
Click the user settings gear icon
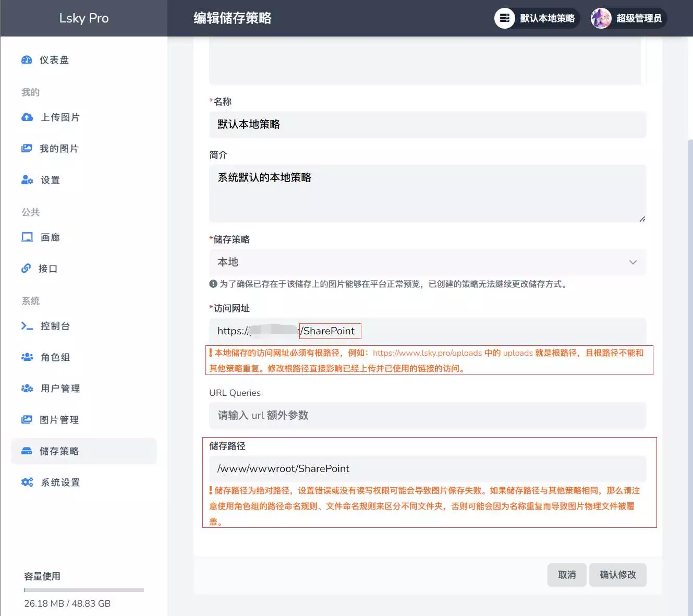point(27,180)
